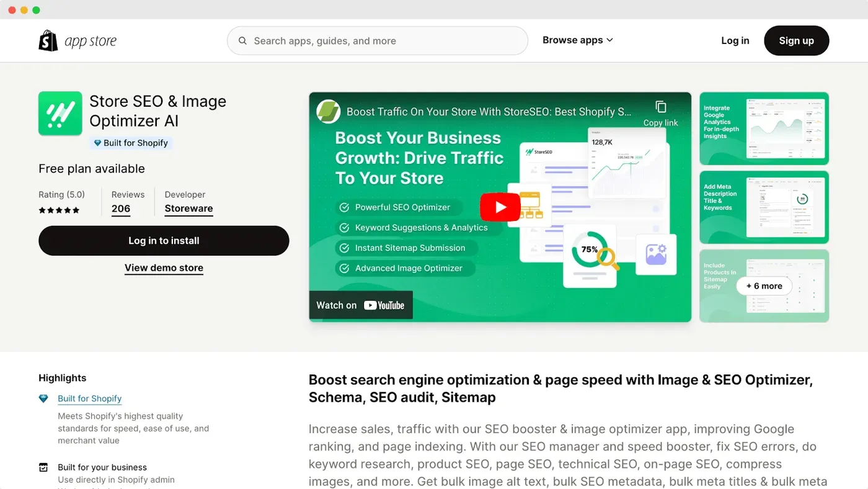Click the StoreSEO channel avatar on video
The image size is (868, 489).
click(x=329, y=112)
